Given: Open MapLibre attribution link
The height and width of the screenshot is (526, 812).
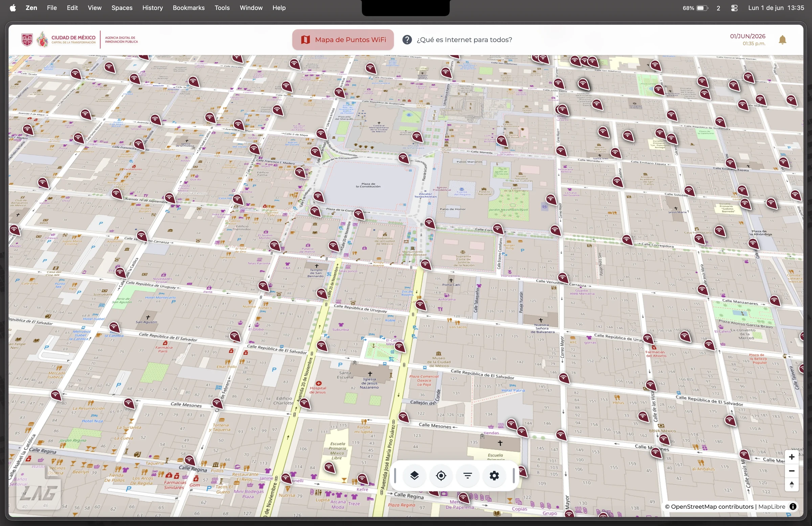Looking at the screenshot, I should tap(772, 507).
